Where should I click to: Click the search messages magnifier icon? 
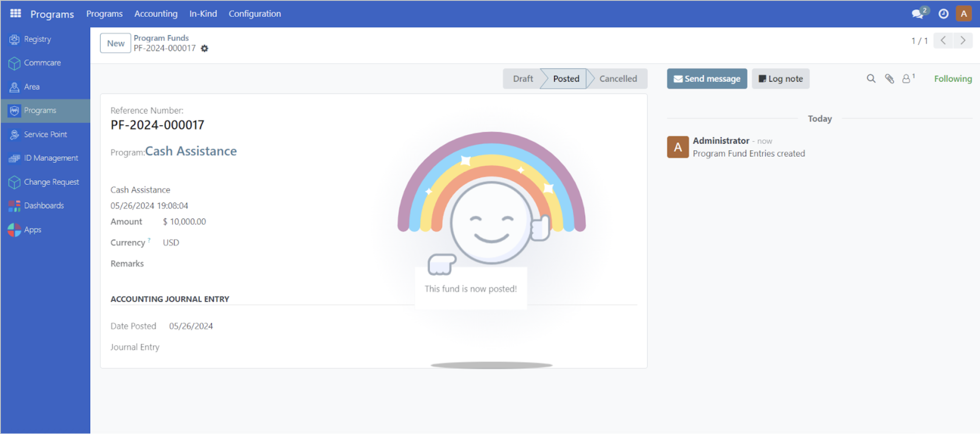(x=871, y=79)
